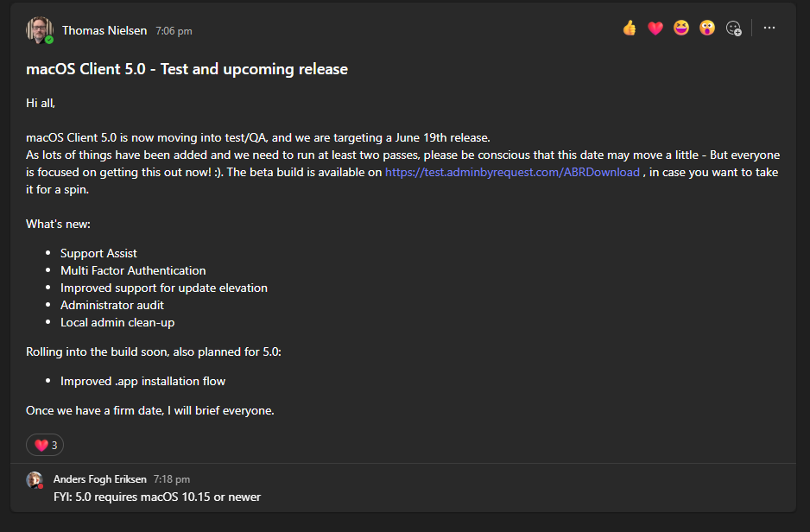Image resolution: width=810 pixels, height=532 pixels.
Task: Click the 7:06 pm message timestamp
Action: click(x=174, y=31)
